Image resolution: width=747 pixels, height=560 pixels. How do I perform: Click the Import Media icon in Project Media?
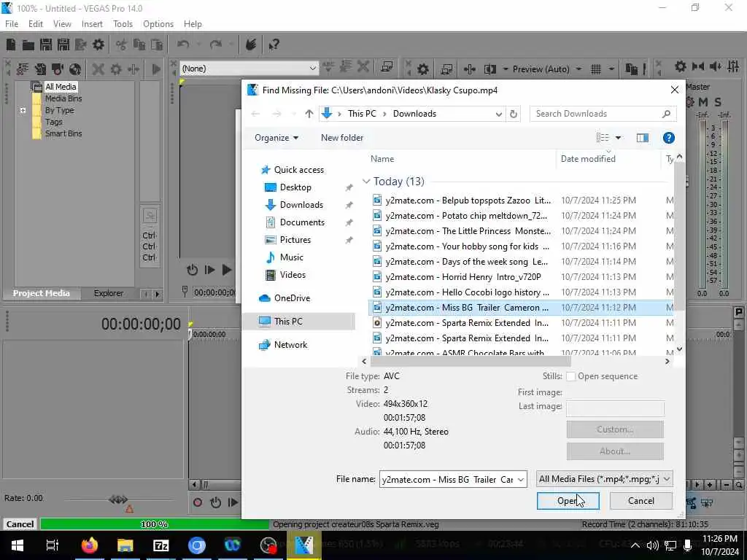pyautogui.click(x=23, y=69)
